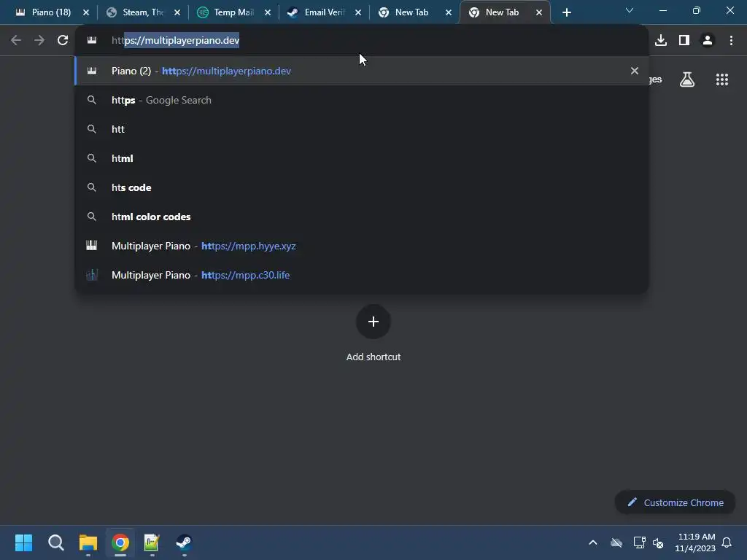Expand the tab search chevron
The image size is (747, 560).
click(x=630, y=10)
